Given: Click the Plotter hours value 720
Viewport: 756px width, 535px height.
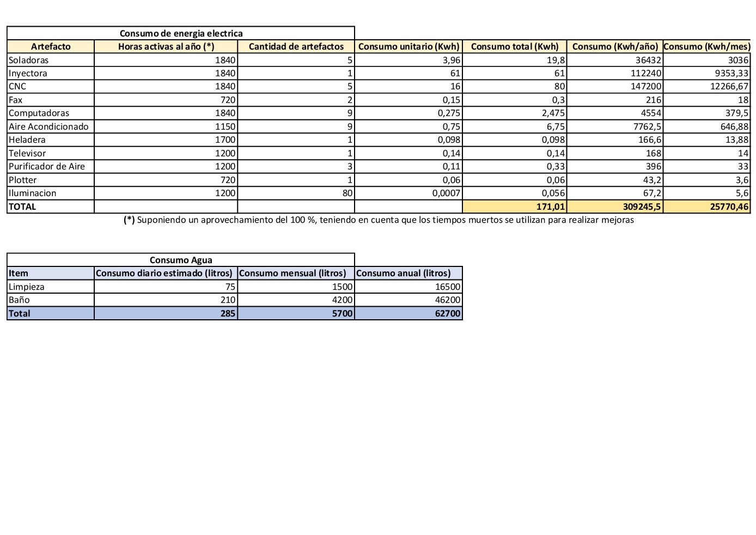Looking at the screenshot, I should (x=166, y=180).
